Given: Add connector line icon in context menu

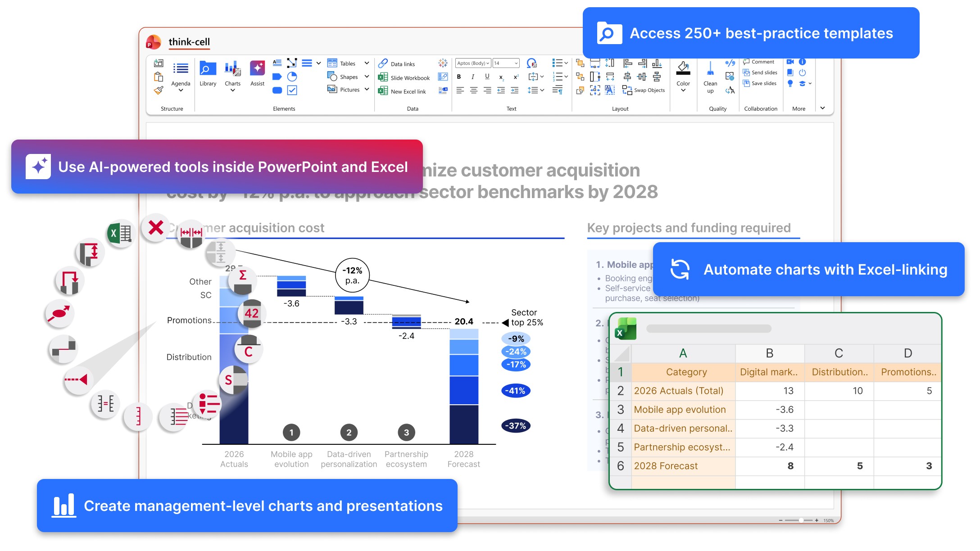Looking at the screenshot, I should tap(63, 349).
